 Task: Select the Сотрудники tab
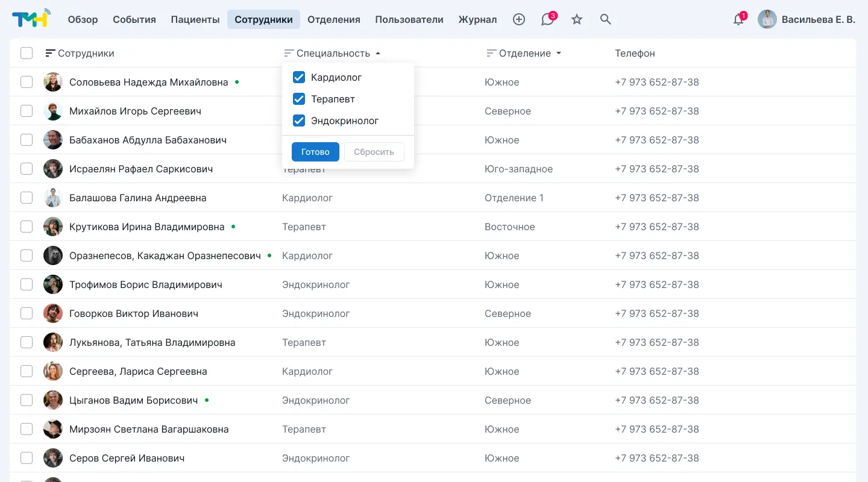pyautogui.click(x=263, y=19)
